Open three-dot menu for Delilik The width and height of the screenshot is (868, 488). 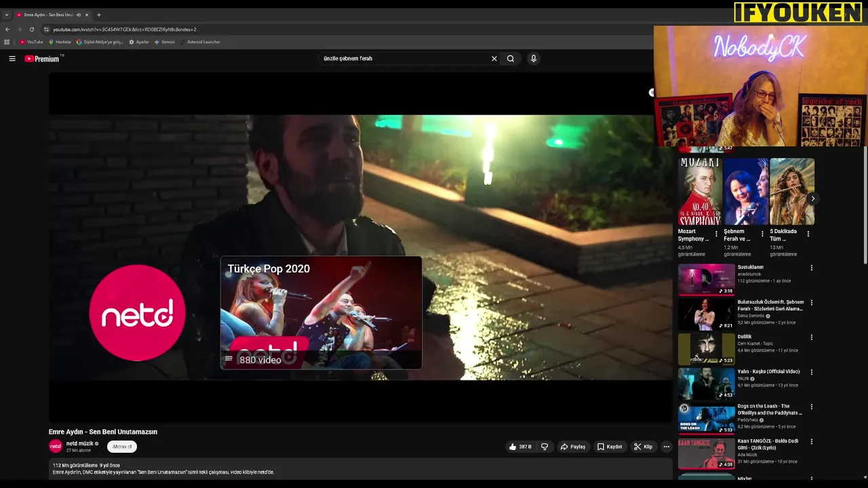click(811, 337)
